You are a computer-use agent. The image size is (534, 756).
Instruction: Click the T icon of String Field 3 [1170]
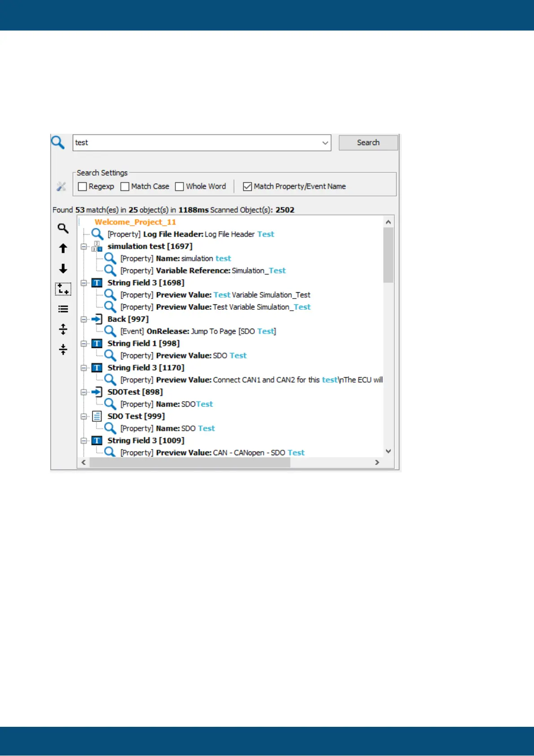[x=97, y=368]
